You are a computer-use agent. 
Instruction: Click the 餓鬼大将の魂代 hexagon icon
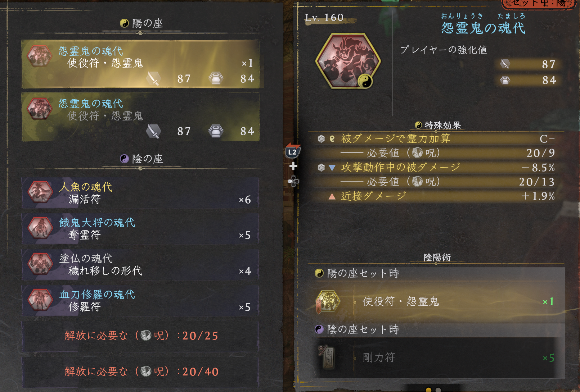click(40, 228)
